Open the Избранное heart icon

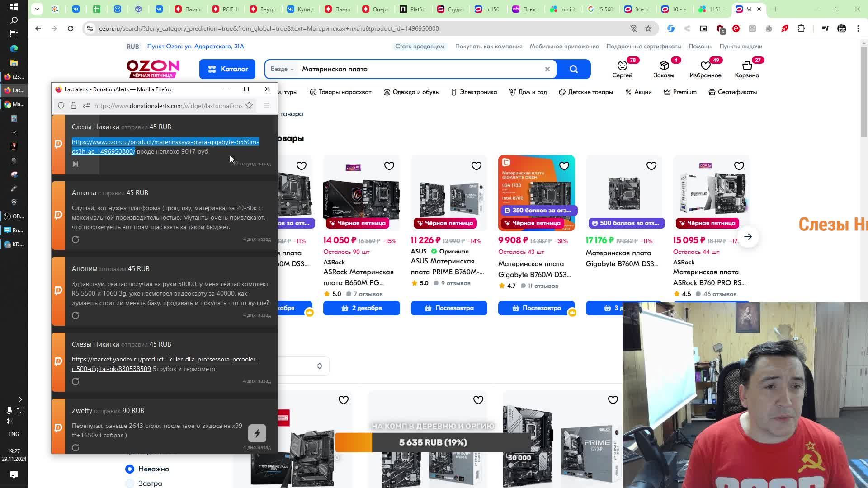[705, 66]
